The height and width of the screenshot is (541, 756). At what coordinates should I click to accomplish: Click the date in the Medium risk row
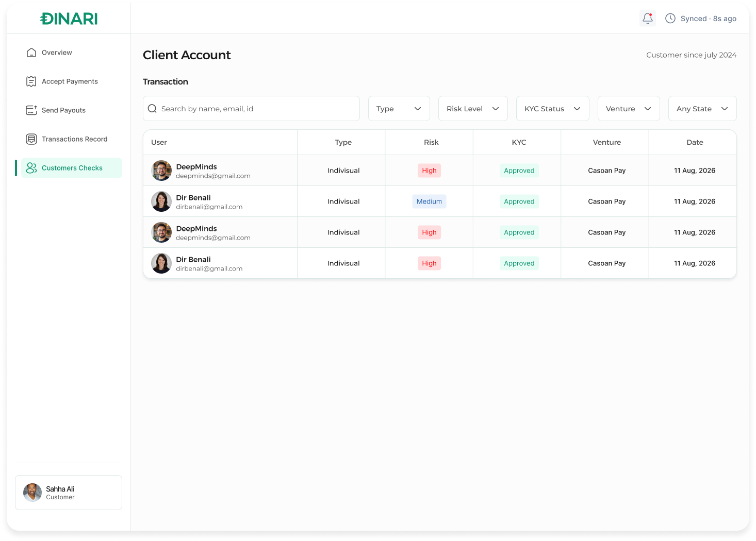[695, 201]
